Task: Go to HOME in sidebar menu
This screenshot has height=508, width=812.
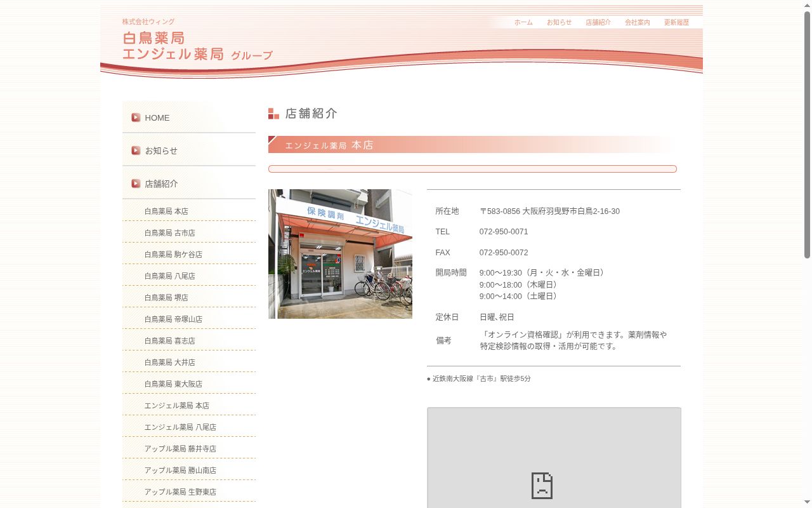Action: tap(189, 117)
